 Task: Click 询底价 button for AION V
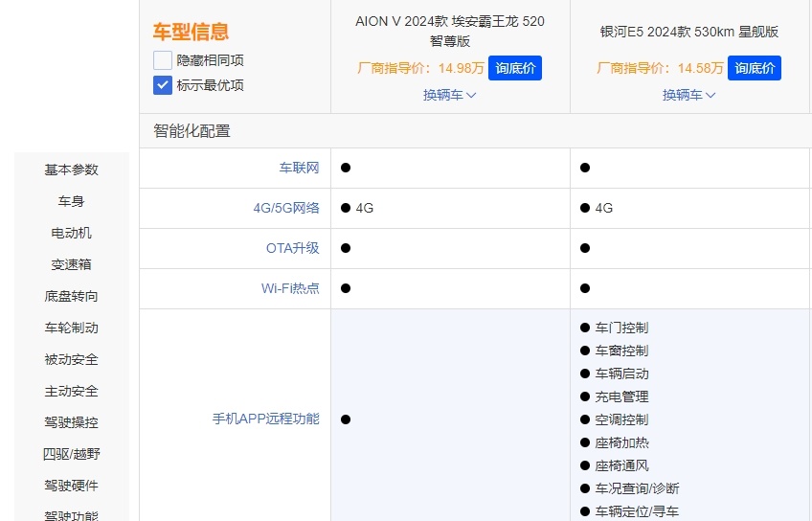(x=515, y=68)
